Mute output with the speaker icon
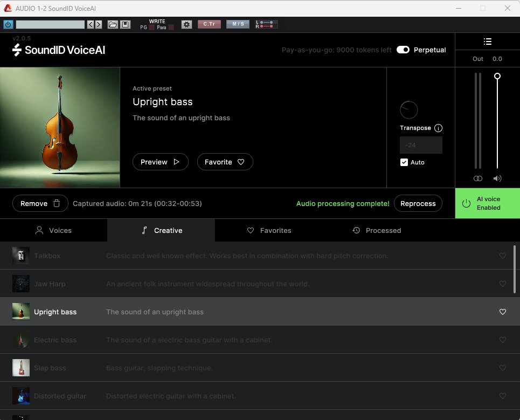Viewport: 520px width, 420px height. click(497, 178)
